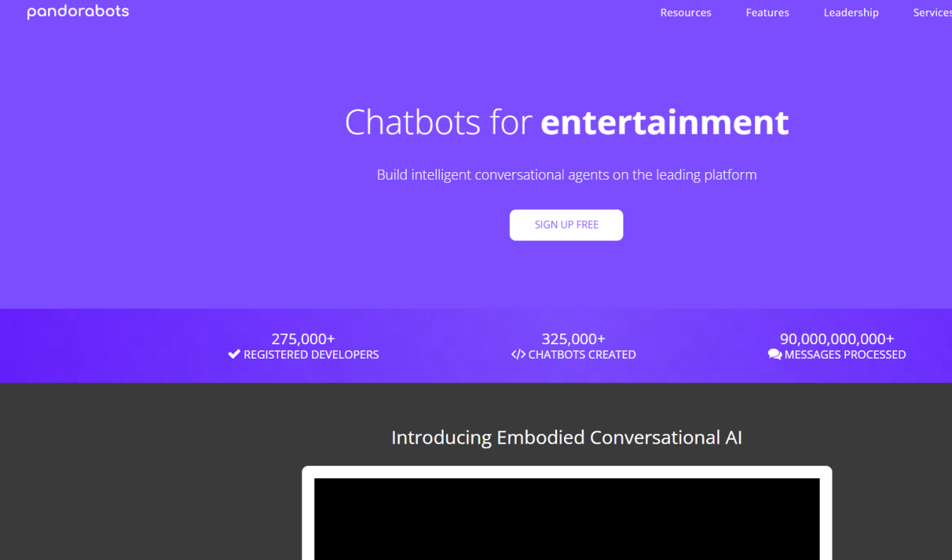Select the REGISTERED DEVELOPERS label
The width and height of the screenshot is (952, 560).
point(311,355)
